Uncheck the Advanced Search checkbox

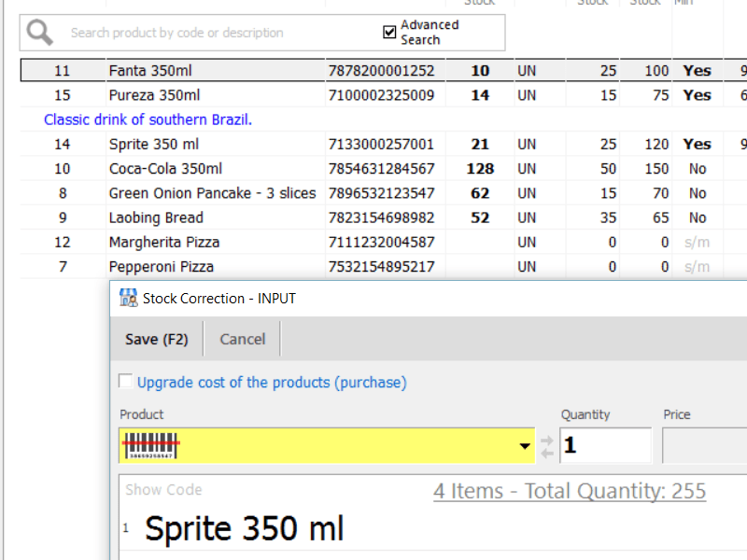(x=390, y=33)
